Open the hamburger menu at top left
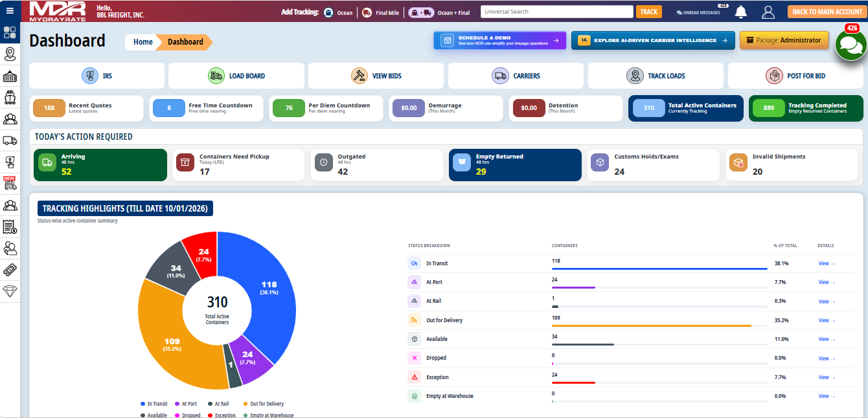 pos(10,11)
